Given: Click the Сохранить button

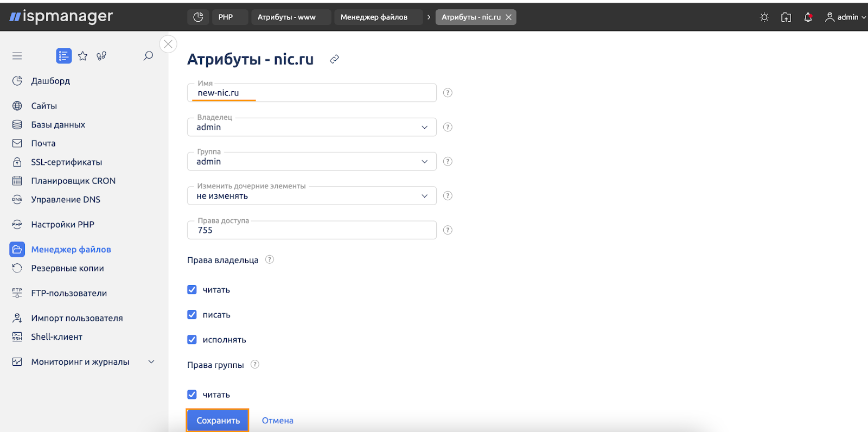Looking at the screenshot, I should [218, 421].
